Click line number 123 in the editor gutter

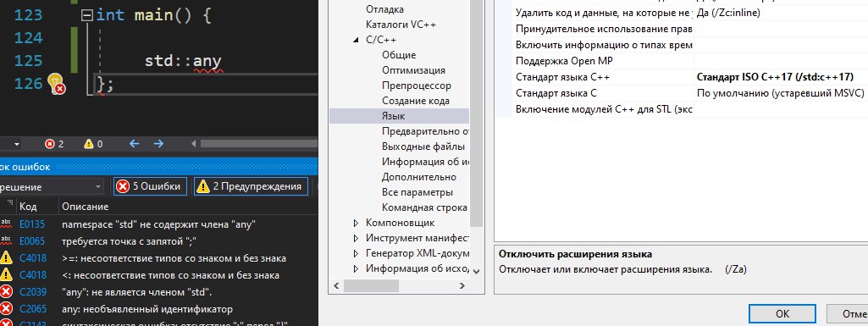[28, 15]
